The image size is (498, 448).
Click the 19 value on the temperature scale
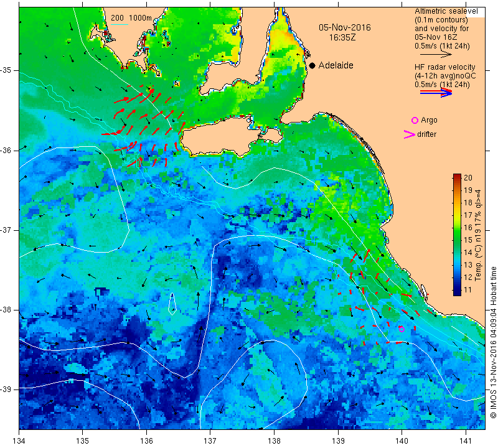pyautogui.click(x=468, y=190)
